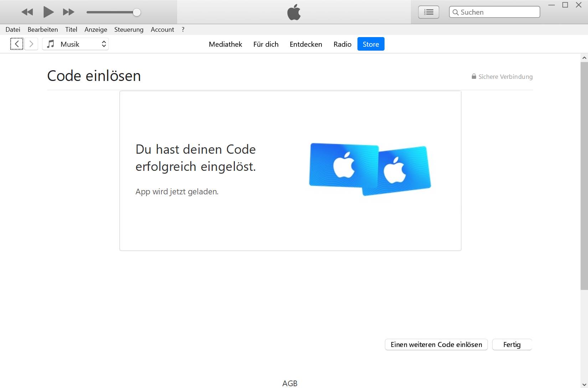Click the back navigation arrow
This screenshot has height=388, width=588.
point(17,44)
